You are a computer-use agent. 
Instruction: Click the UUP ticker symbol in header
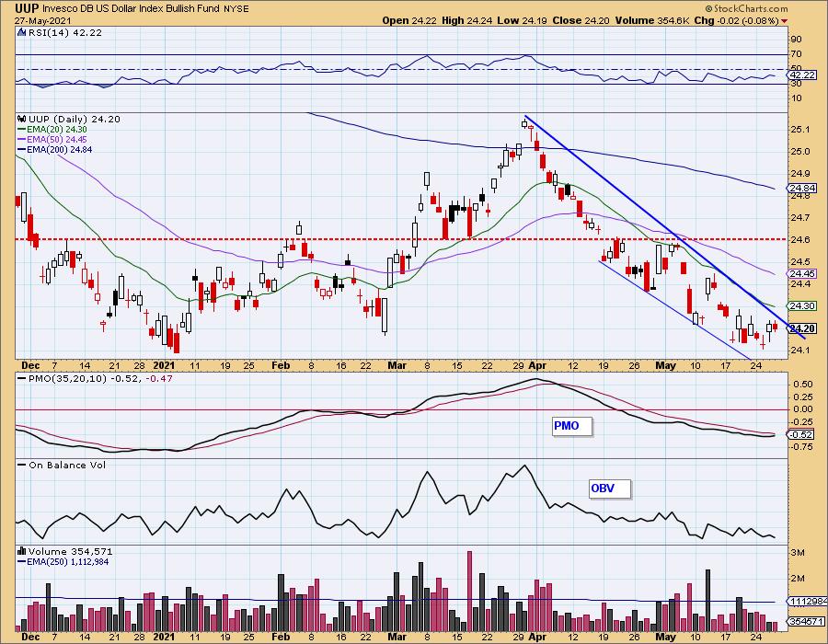tap(27, 8)
